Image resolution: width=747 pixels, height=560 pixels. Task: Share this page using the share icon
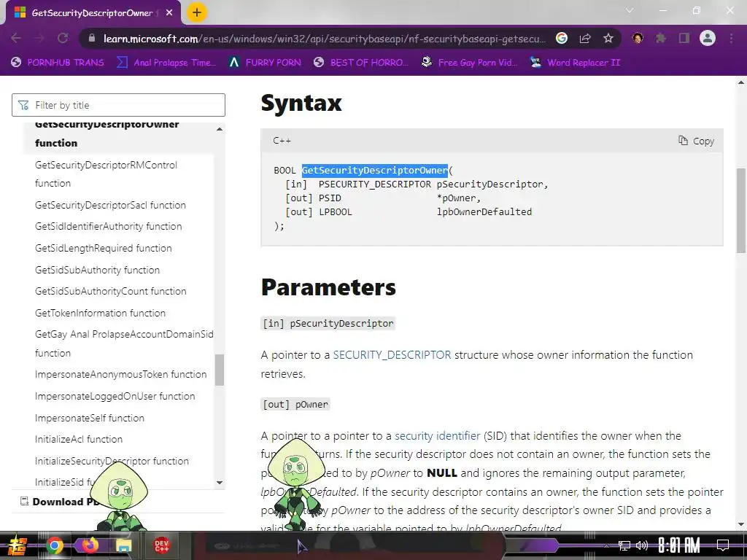tap(585, 38)
